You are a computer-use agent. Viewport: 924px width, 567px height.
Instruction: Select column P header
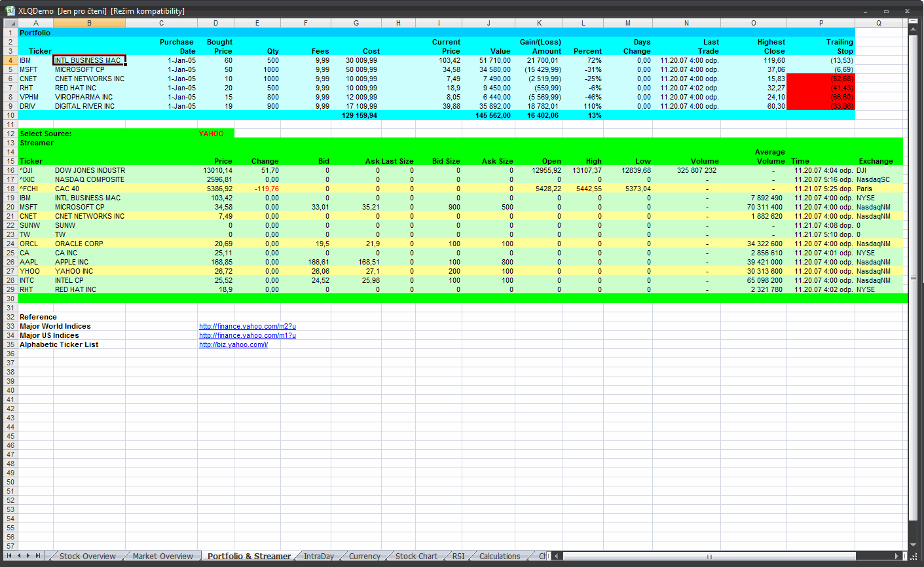coord(821,23)
